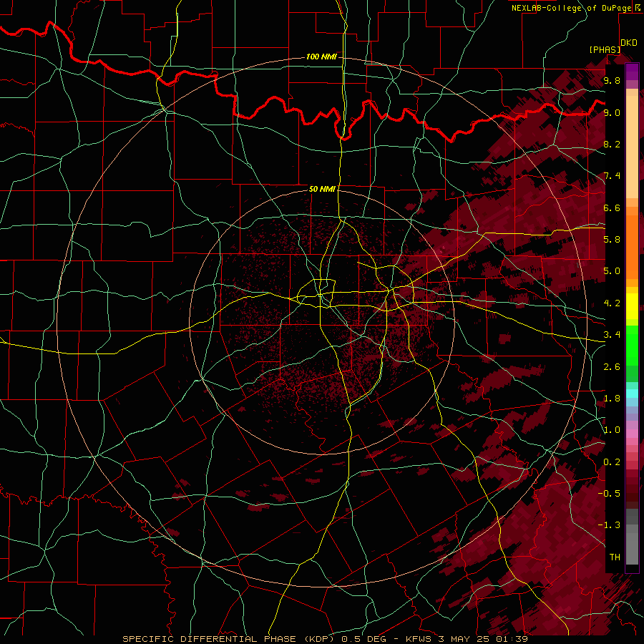Click the 5.8 scale value
This screenshot has height=644, width=644.
(612, 240)
